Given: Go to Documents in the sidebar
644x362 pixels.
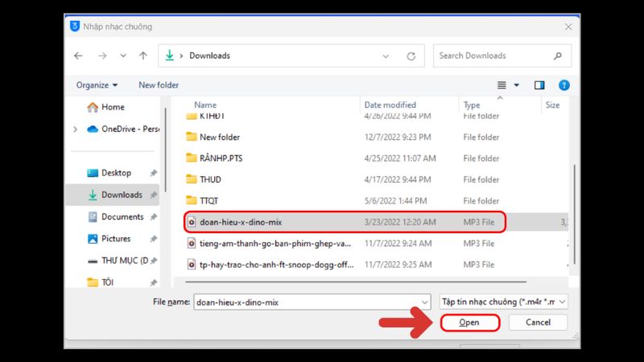Looking at the screenshot, I should [x=122, y=216].
